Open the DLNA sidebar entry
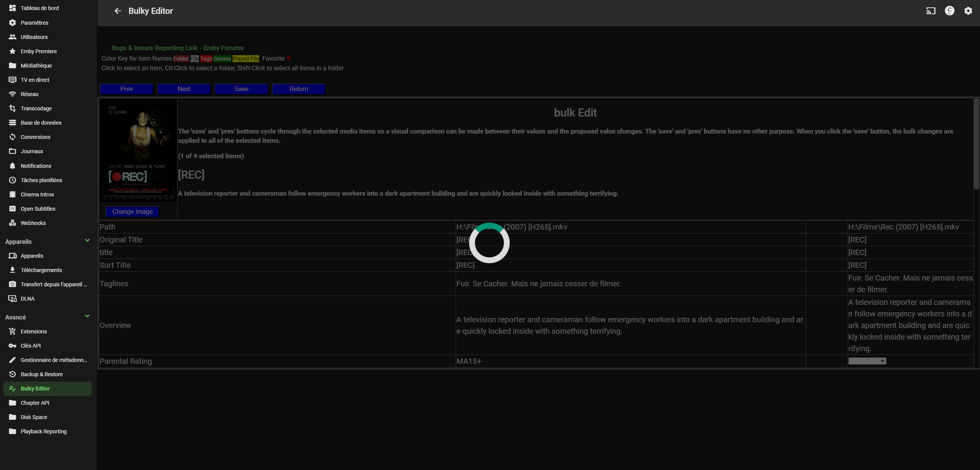This screenshot has width=980, height=470. pyautogui.click(x=27, y=299)
